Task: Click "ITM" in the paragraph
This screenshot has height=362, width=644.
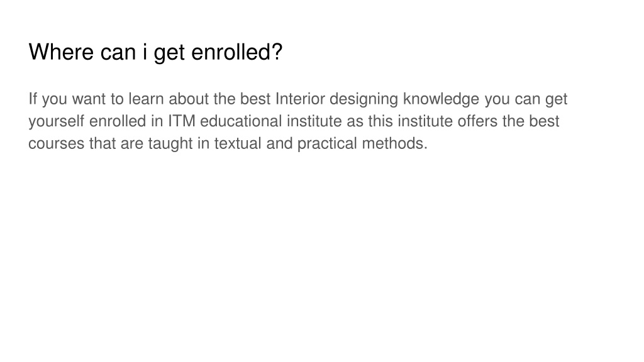Action: 182,121
